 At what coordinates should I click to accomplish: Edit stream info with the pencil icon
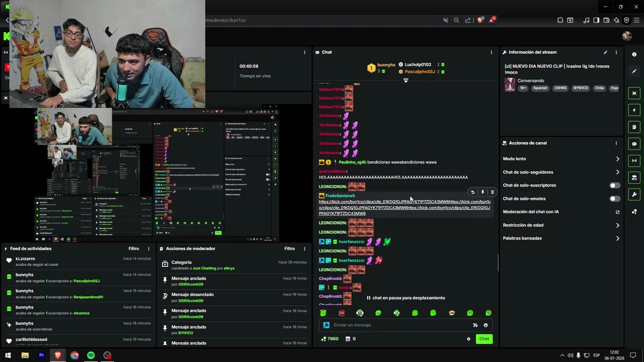click(x=605, y=52)
